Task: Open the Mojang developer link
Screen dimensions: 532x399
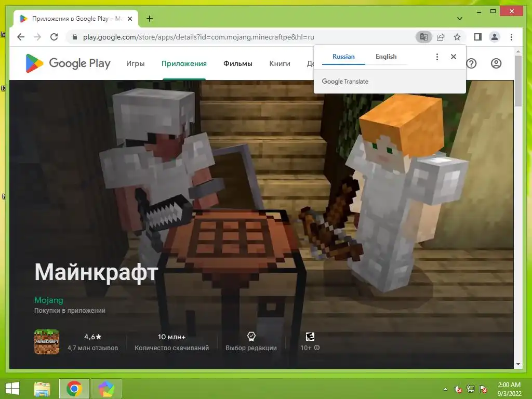Action: (x=48, y=300)
